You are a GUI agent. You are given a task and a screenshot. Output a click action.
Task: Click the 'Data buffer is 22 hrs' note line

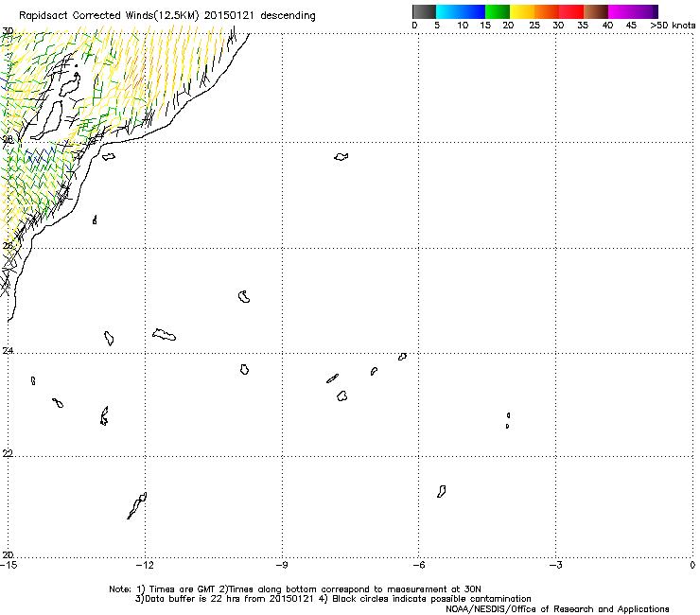333,599
